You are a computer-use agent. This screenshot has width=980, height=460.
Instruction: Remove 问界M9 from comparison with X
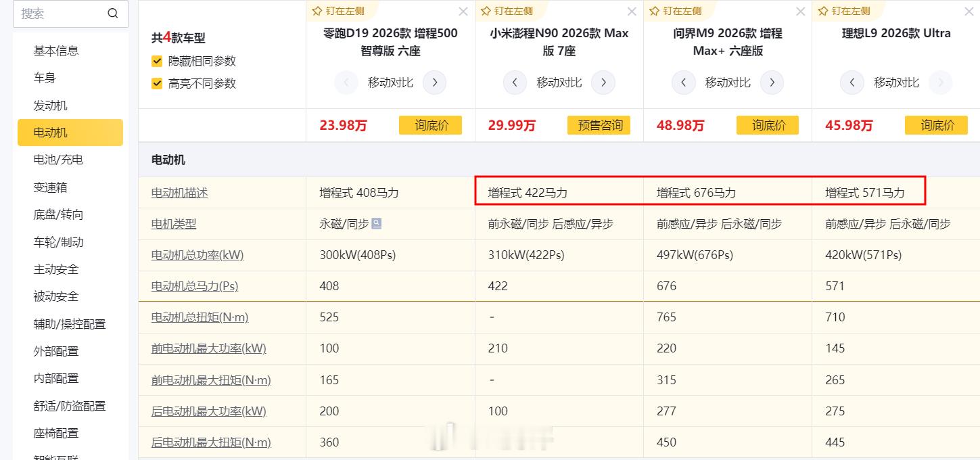tap(801, 11)
